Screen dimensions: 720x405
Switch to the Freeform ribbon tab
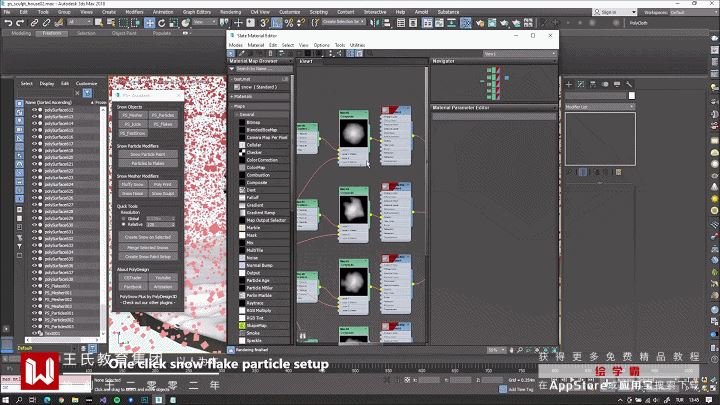(51, 33)
